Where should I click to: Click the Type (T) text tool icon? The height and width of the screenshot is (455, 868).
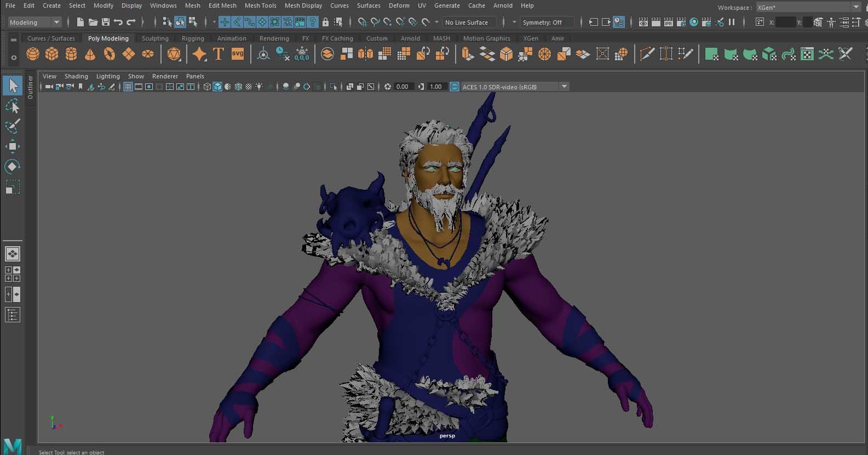pyautogui.click(x=218, y=54)
